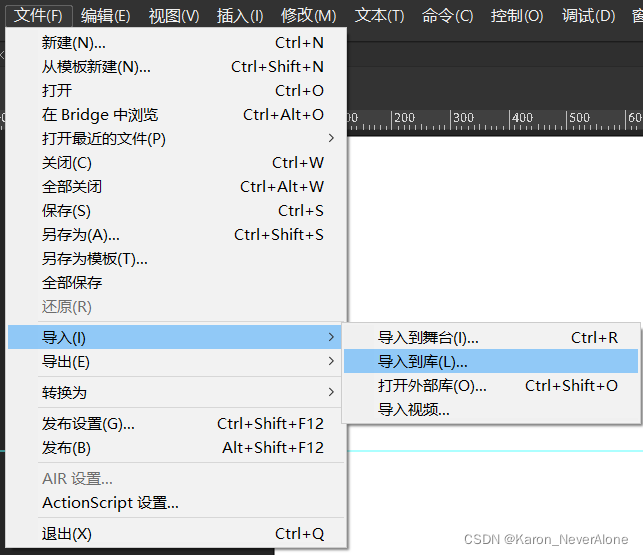Open the 控制(O) menu
643x555 pixels.
pyautogui.click(x=517, y=16)
